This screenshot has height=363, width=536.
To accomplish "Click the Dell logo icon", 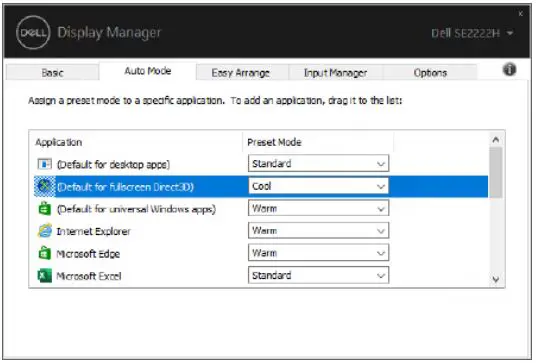I will [x=33, y=32].
